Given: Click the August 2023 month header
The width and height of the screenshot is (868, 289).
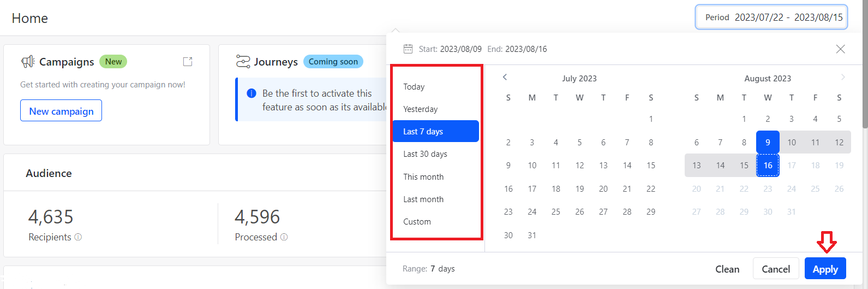Looking at the screenshot, I should pos(768,79).
